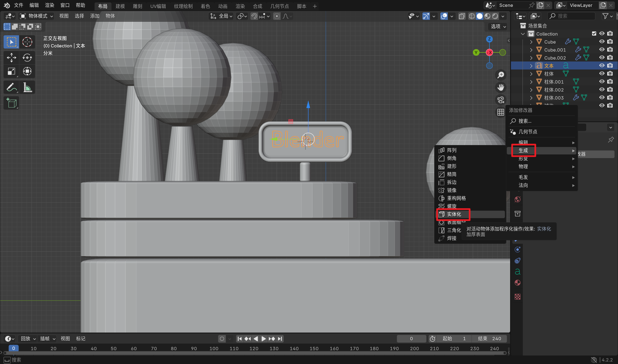The width and height of the screenshot is (618, 364).
Task: Switch to the UV编辑 workspace tab
Action: click(158, 6)
